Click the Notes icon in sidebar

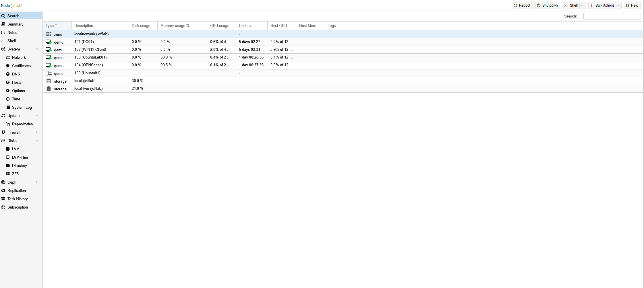coord(3,33)
